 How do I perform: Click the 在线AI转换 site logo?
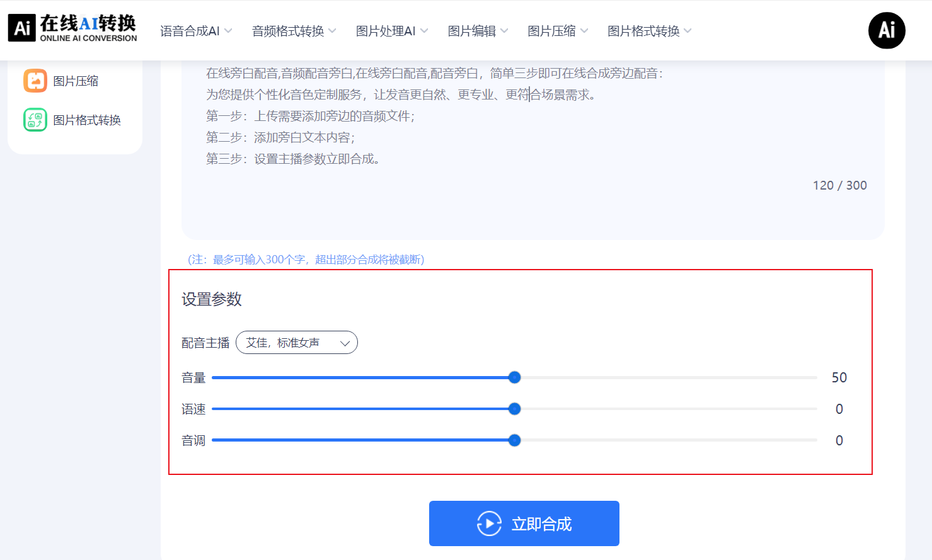click(x=72, y=29)
